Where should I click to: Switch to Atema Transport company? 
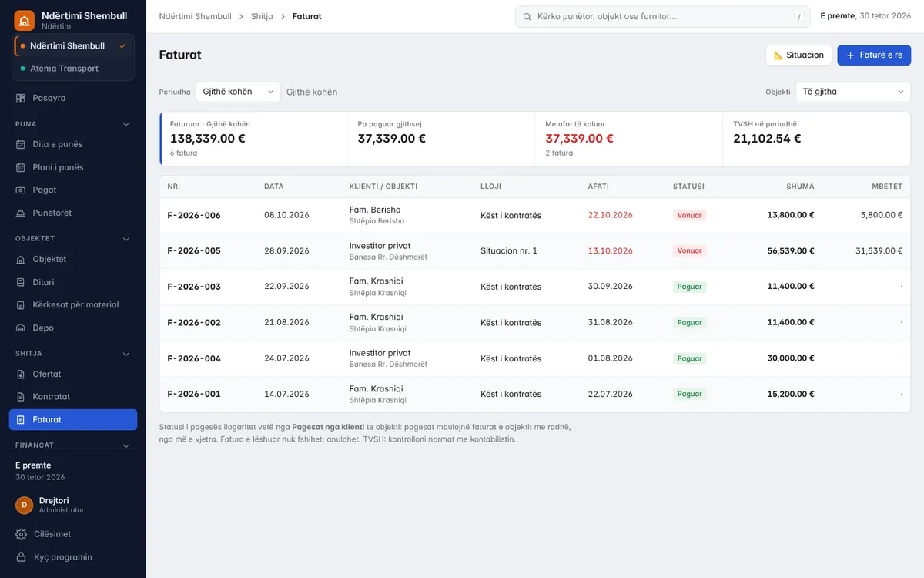[x=73, y=69]
